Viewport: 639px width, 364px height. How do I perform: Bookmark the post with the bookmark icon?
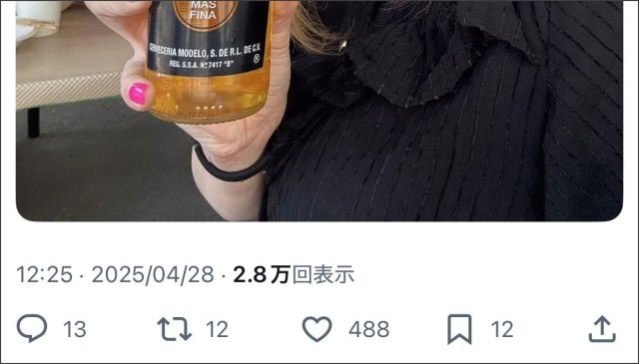[x=459, y=329]
